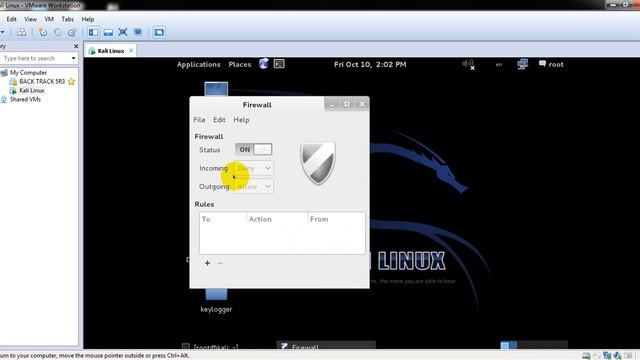Open the Outgoing policy dropdown

(253, 187)
